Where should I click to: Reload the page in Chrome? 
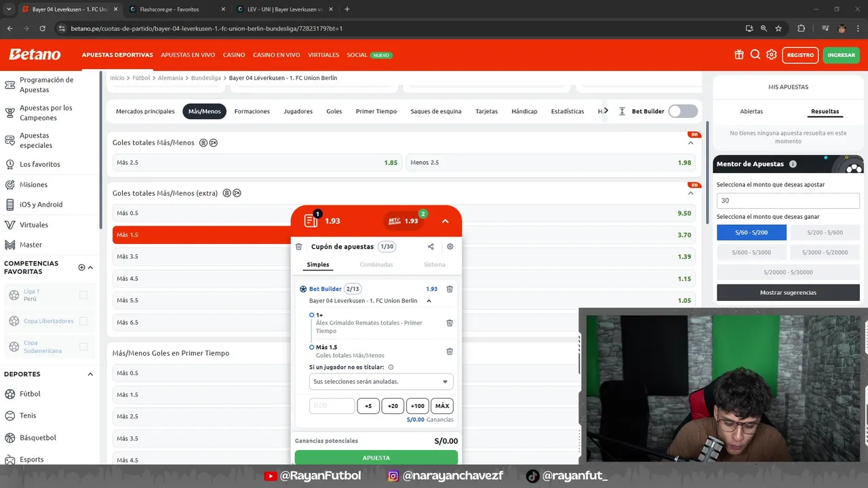coord(42,28)
